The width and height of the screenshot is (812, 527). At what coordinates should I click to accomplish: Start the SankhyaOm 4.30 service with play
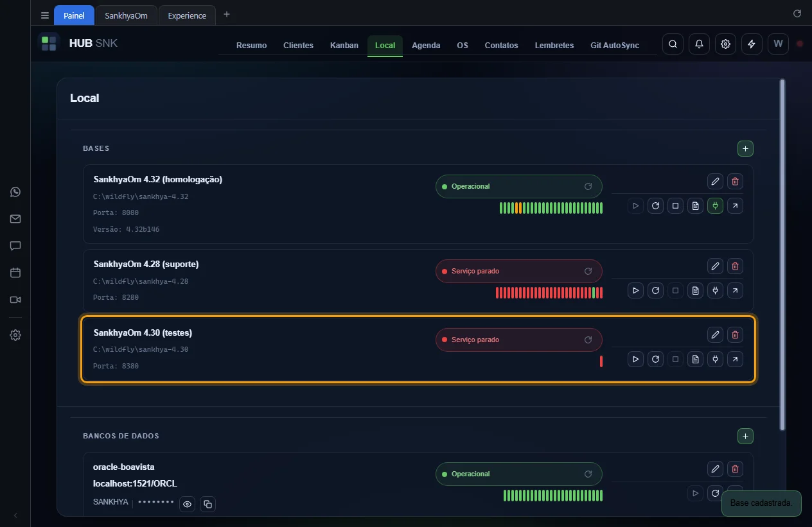[x=635, y=359]
